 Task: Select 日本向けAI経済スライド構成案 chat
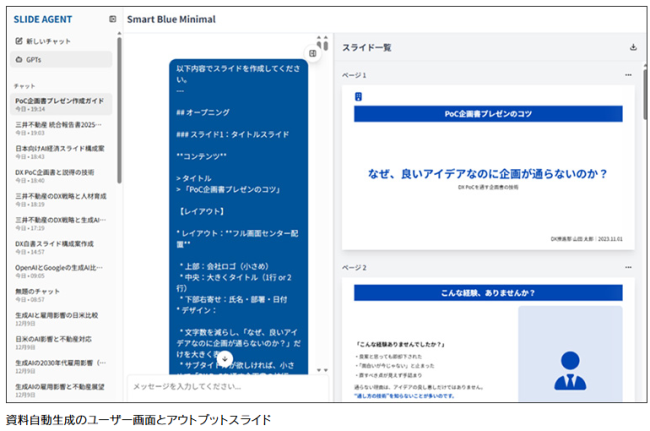pos(59,150)
